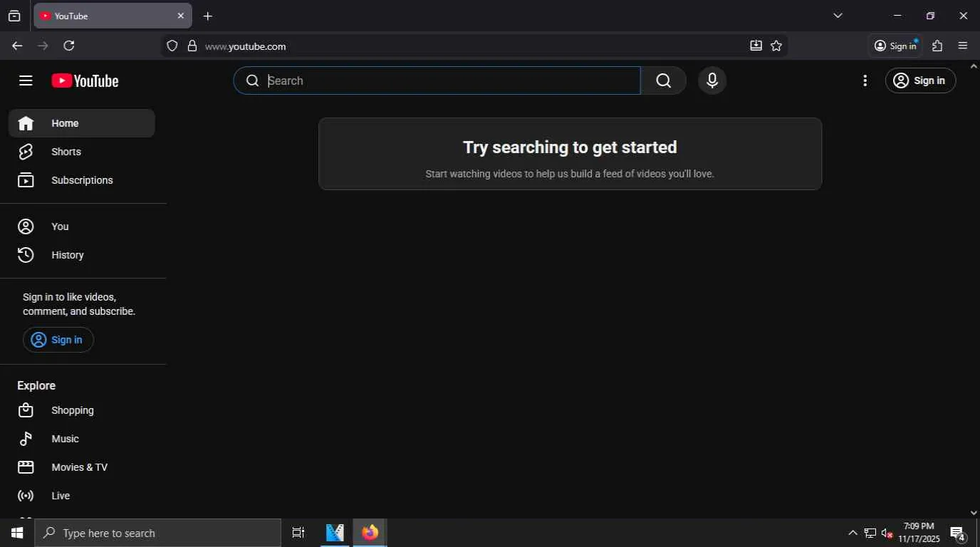Open Firefox View icon
980x547 pixels.
(x=14, y=16)
